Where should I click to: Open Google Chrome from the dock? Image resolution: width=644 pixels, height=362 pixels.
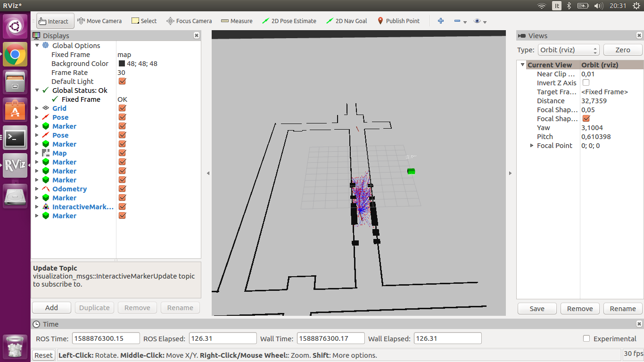pos(15,55)
